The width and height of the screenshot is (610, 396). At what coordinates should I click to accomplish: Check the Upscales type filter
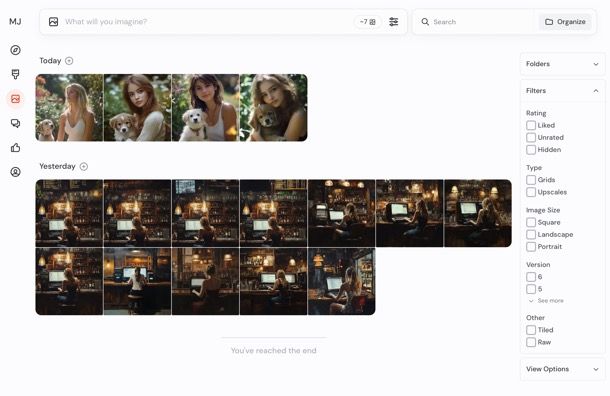(531, 192)
